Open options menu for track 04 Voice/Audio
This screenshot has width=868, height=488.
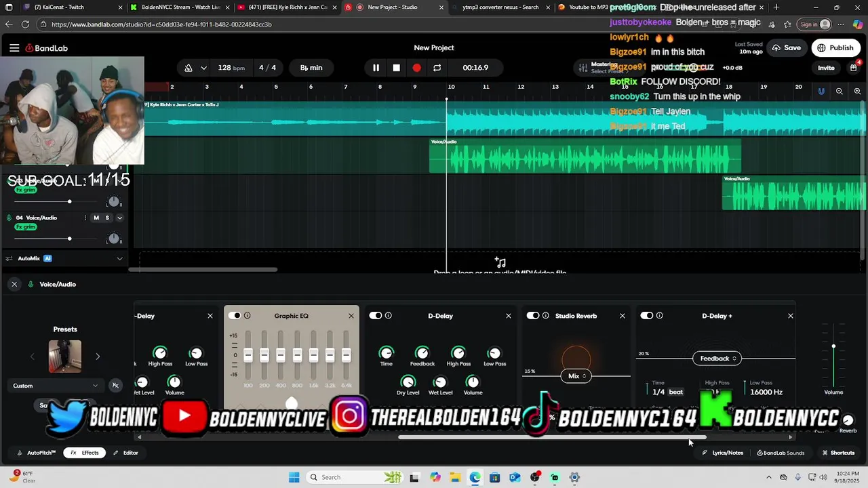click(85, 218)
